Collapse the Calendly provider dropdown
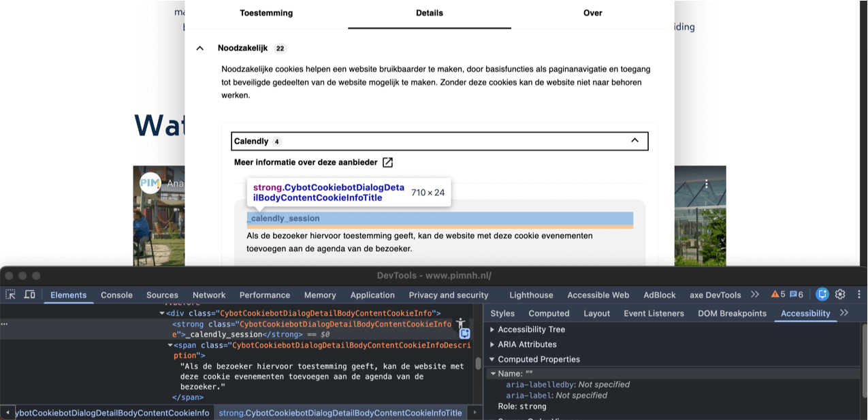This screenshot has height=420, width=868. [634, 141]
